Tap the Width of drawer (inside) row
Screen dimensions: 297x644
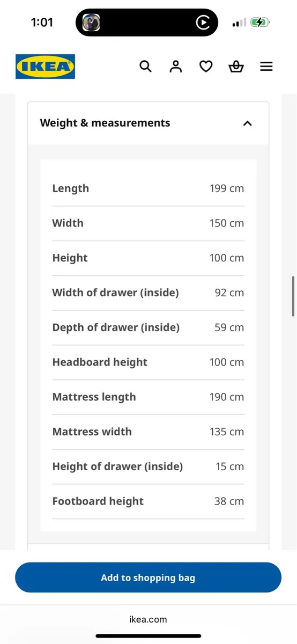point(148,292)
